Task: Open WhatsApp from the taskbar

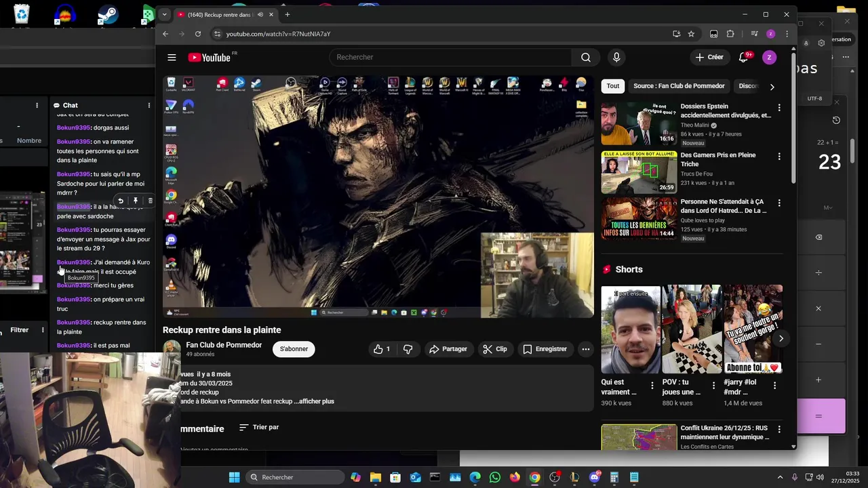Action: 495,477
